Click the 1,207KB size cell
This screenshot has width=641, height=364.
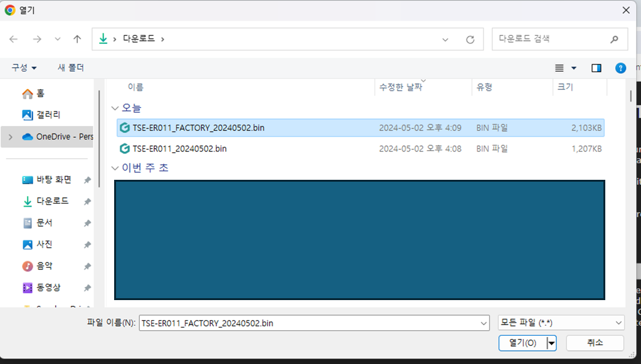coord(586,148)
